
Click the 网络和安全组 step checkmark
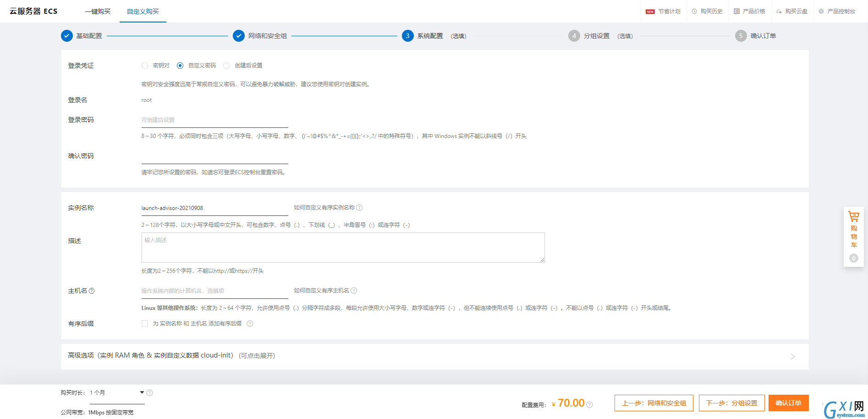tap(239, 36)
